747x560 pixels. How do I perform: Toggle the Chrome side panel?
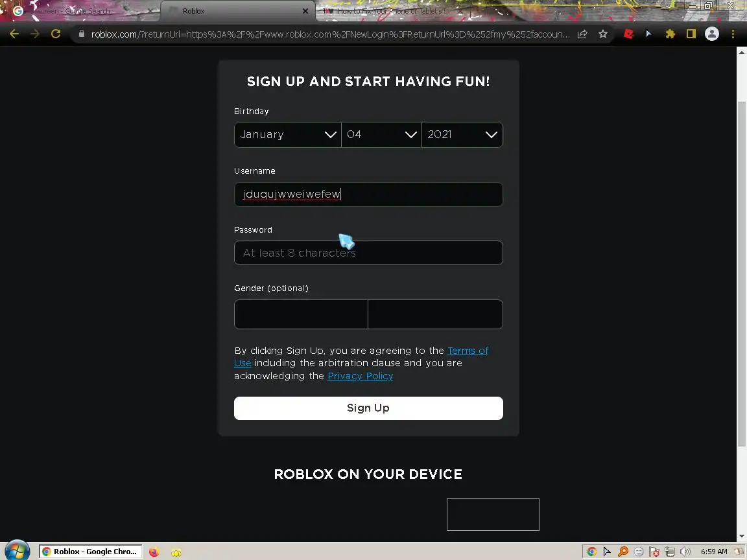[x=691, y=34]
